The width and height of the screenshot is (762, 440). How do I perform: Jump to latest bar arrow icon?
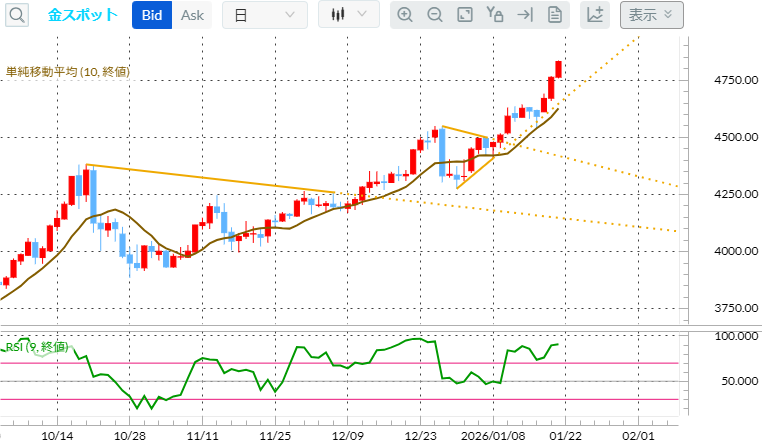click(x=525, y=15)
